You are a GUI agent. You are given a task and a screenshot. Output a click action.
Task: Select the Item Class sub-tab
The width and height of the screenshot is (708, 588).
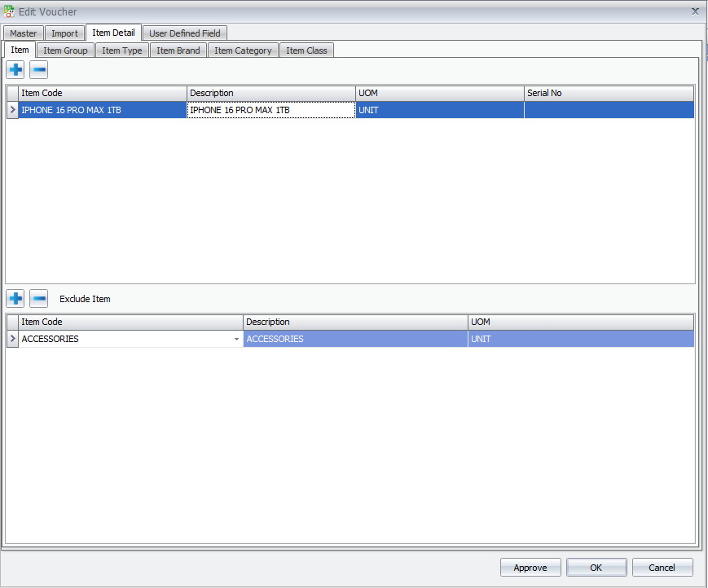coord(306,50)
